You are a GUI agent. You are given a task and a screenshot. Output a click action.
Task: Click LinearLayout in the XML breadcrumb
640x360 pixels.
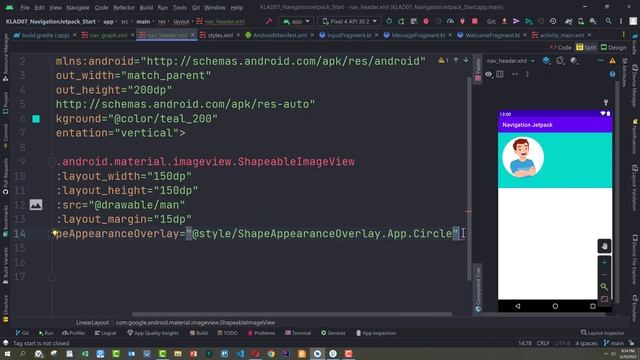coord(92,322)
